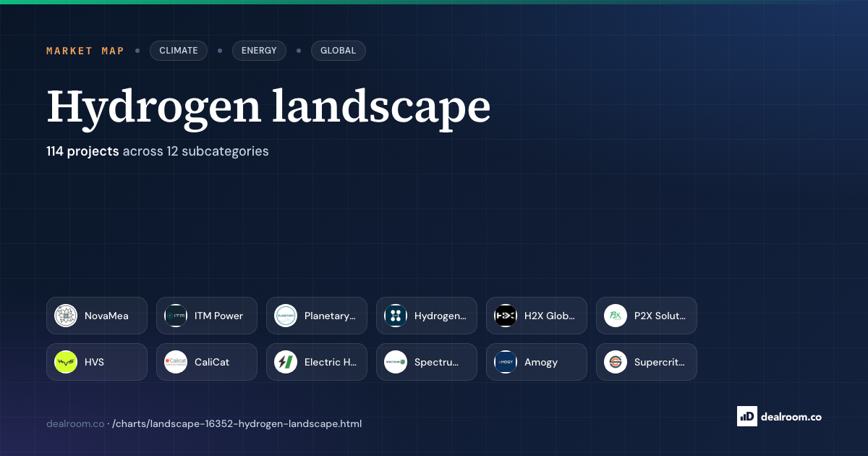Click the Electric H green bolt logo
This screenshot has width=868, height=456.
click(286, 362)
